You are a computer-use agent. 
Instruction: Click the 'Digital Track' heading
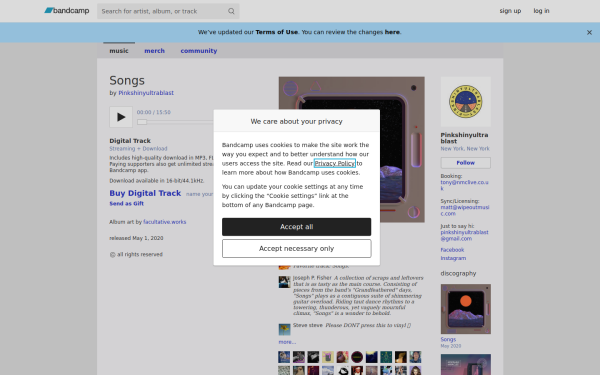pyautogui.click(x=130, y=141)
